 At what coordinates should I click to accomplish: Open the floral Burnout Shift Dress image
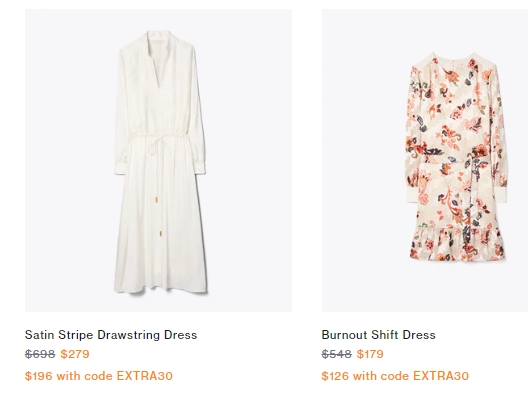pos(425,160)
